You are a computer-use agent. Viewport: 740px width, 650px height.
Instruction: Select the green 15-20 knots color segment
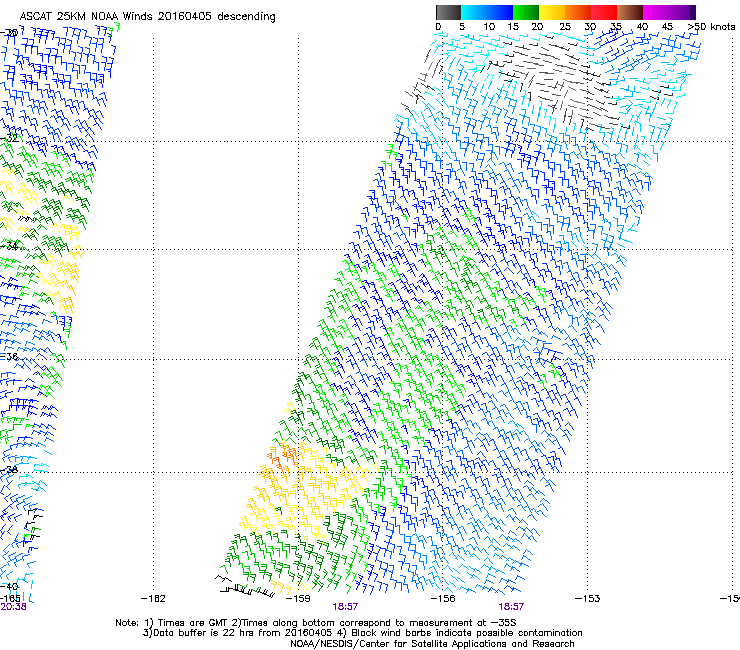coord(526,12)
